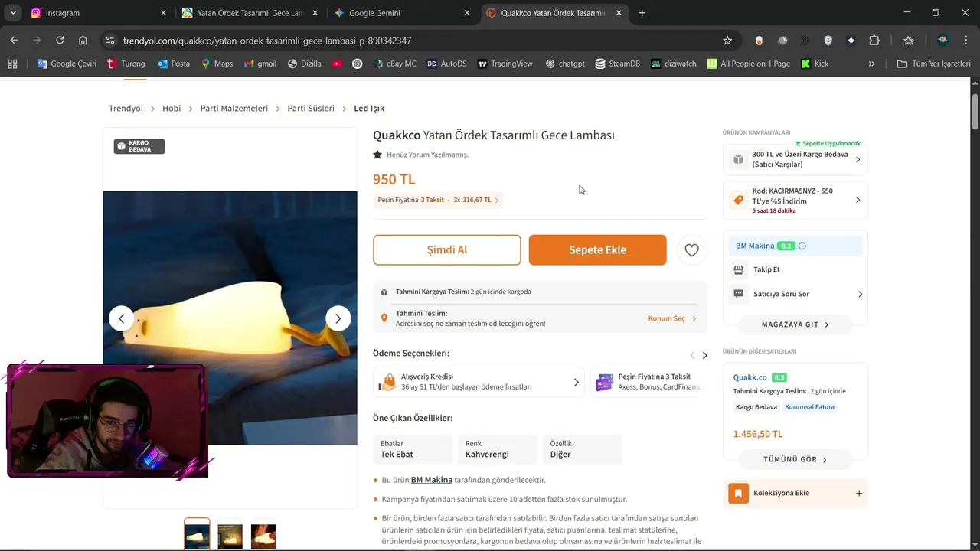Expand the KACIRMASNYZ discount code campaign
980x551 pixels.
(857, 200)
